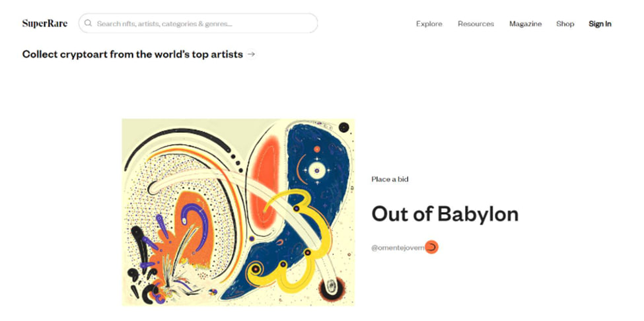Click the orange oval in the artwork
This screenshot has height=321, width=644.
click(266, 183)
